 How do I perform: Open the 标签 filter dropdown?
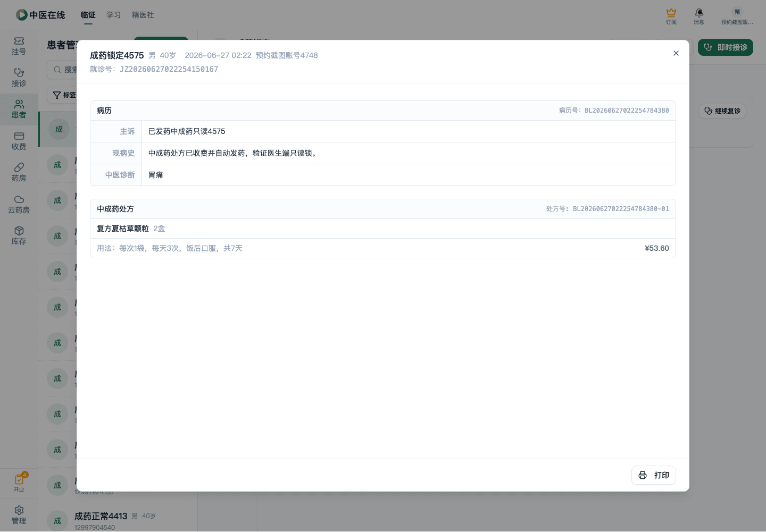pyautogui.click(x=63, y=95)
